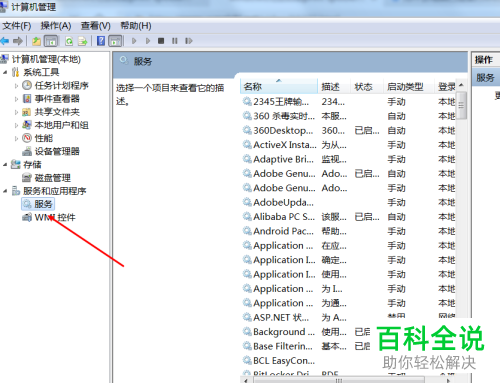
Task: Sort services by 描述 column header
Action: (x=334, y=87)
